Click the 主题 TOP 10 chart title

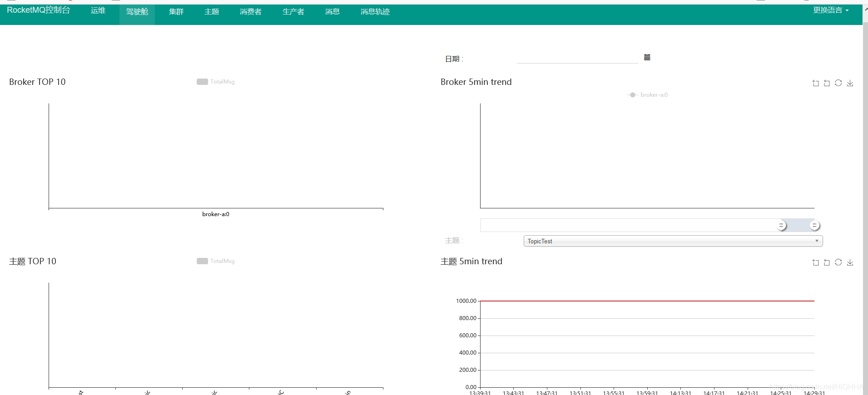(x=33, y=262)
